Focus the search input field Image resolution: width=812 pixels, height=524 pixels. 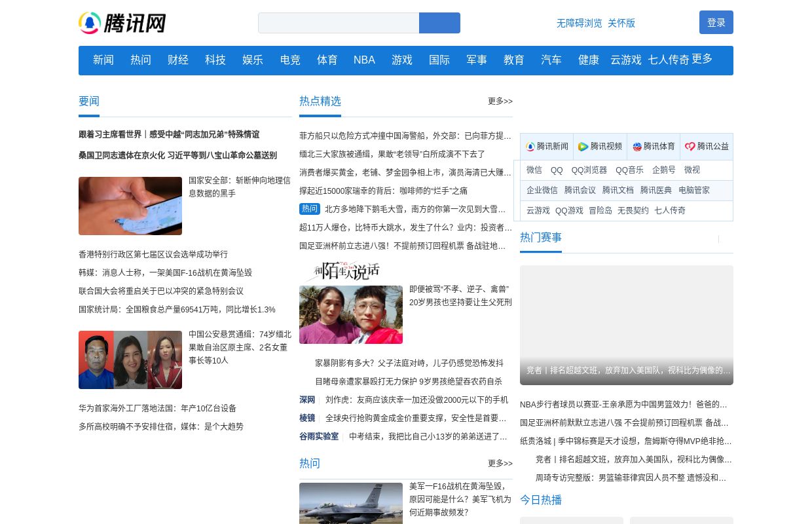[x=339, y=23]
